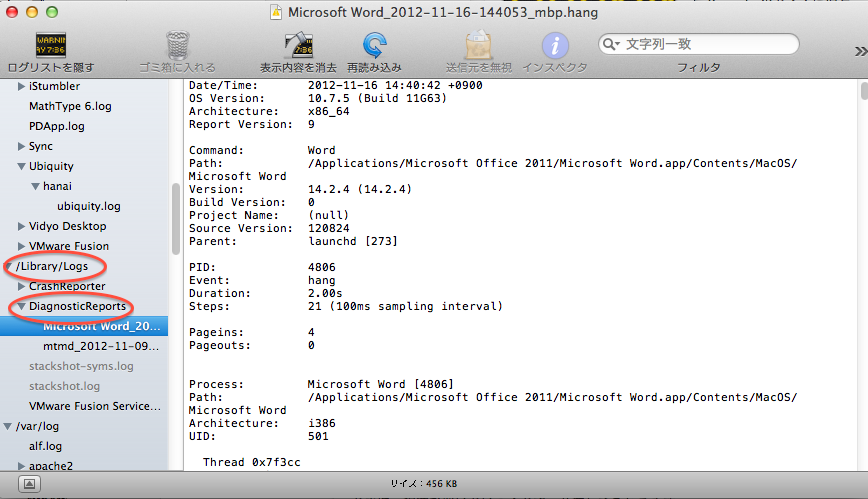Click the 'OS Version:' value 10.7.5 (Build 11G63)
868x499 pixels.
coord(377,98)
